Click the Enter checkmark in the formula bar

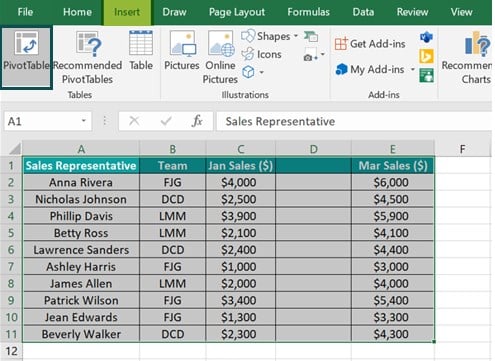point(166,121)
